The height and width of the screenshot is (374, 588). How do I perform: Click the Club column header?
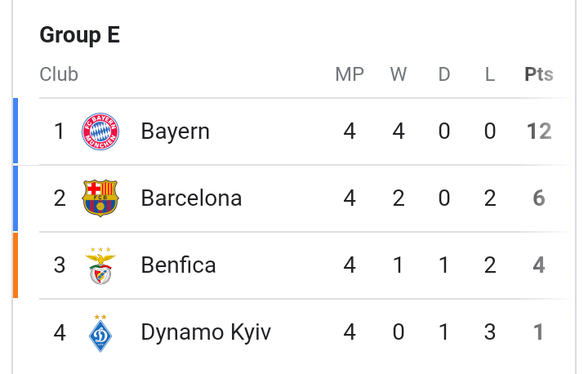(59, 74)
